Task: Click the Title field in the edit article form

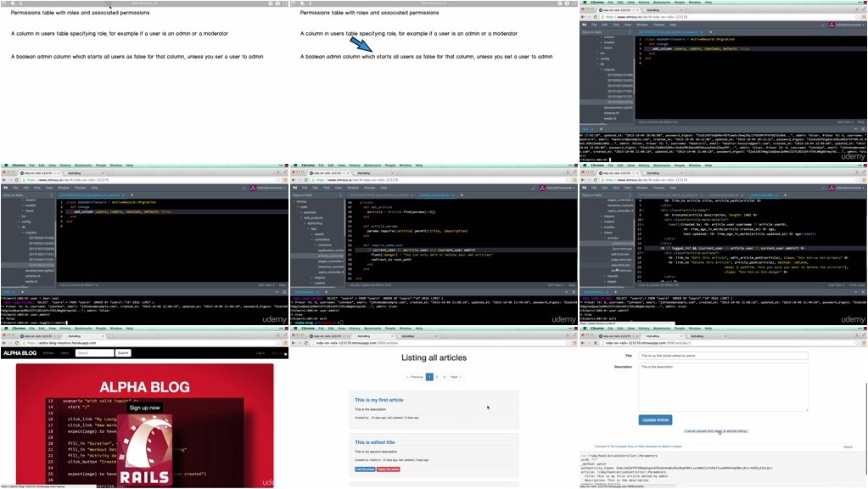Action: pyautogui.click(x=723, y=356)
